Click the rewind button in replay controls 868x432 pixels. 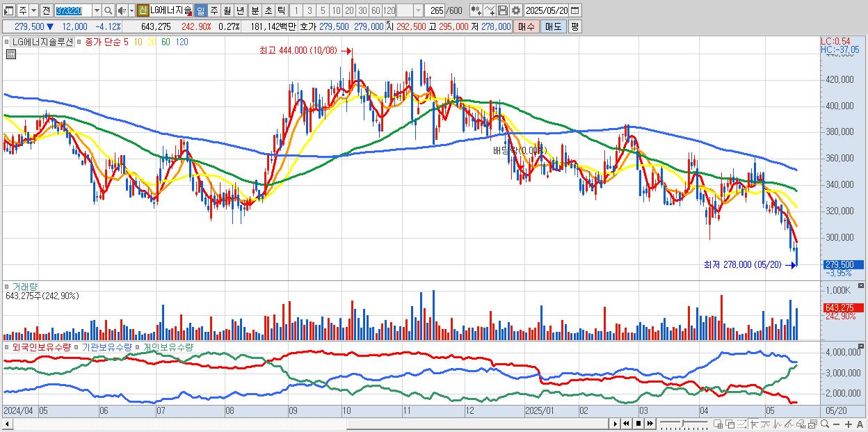pyautogui.click(x=626, y=424)
